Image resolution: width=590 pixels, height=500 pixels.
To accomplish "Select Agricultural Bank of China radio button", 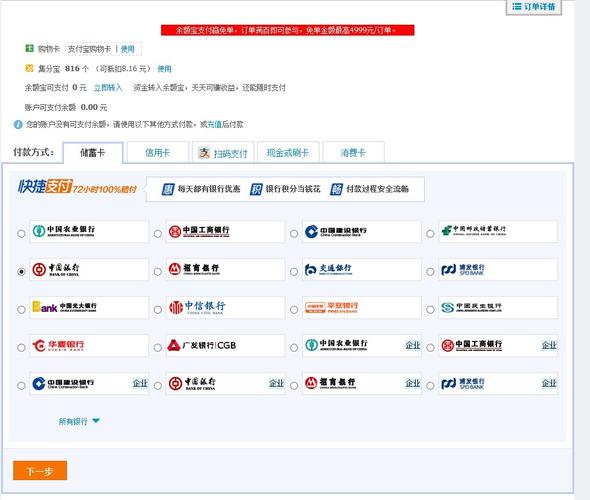I will (x=21, y=234).
